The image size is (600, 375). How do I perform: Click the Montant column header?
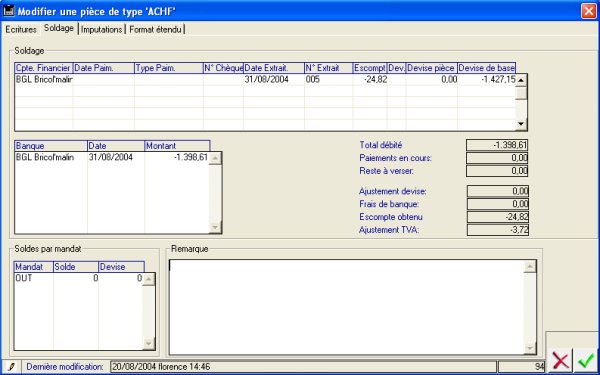(x=178, y=146)
